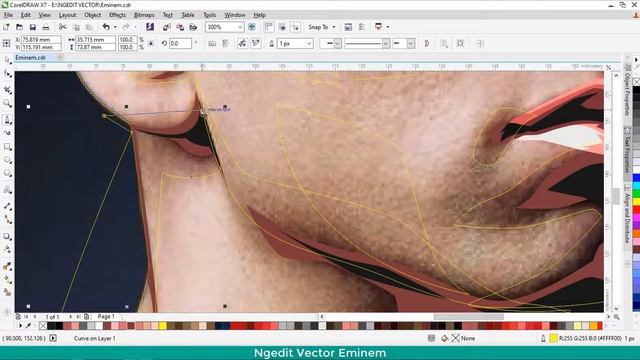Select the Drop Shadow tool

(7, 236)
